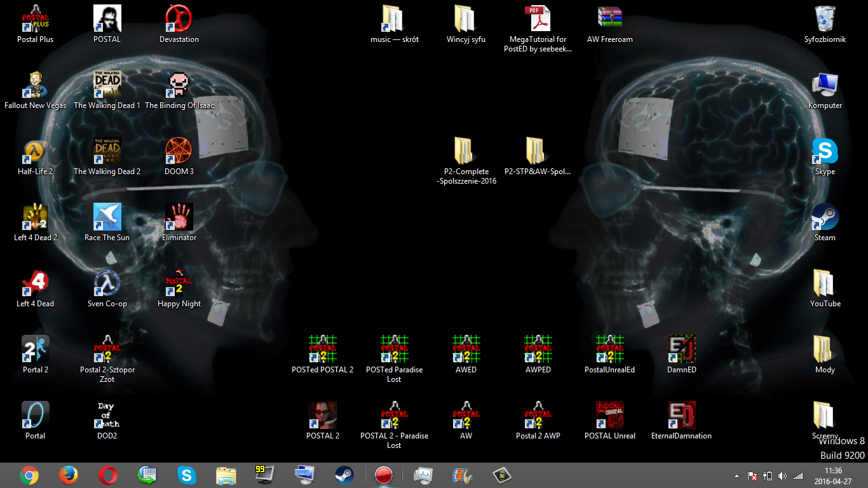Viewport: 868px width, 488px height.
Task: Click the Steam taskbar icon
Action: 344,475
